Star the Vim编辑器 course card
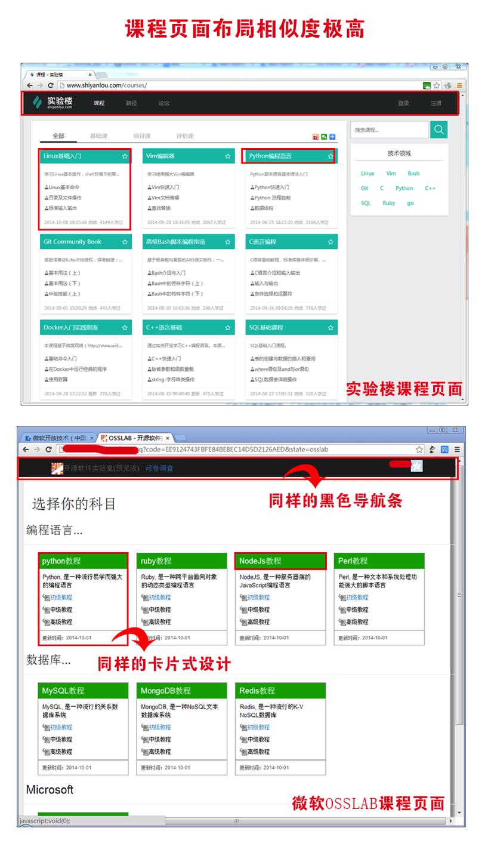The height and width of the screenshot is (868, 488). [228, 156]
